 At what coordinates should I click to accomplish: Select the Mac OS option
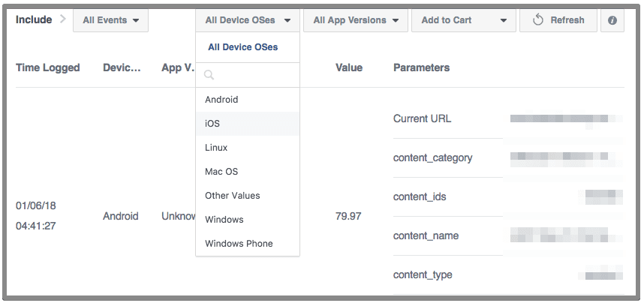click(x=221, y=172)
